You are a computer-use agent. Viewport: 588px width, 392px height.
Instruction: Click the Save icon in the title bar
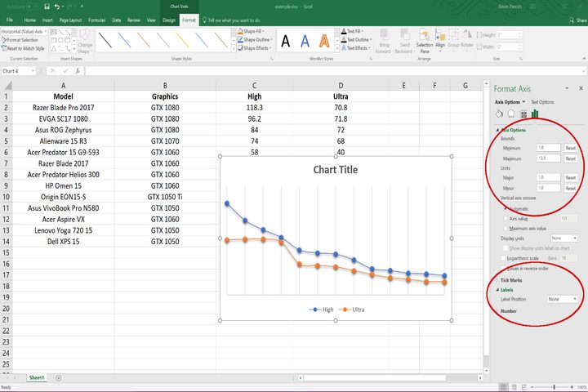pyautogui.click(x=47, y=7)
